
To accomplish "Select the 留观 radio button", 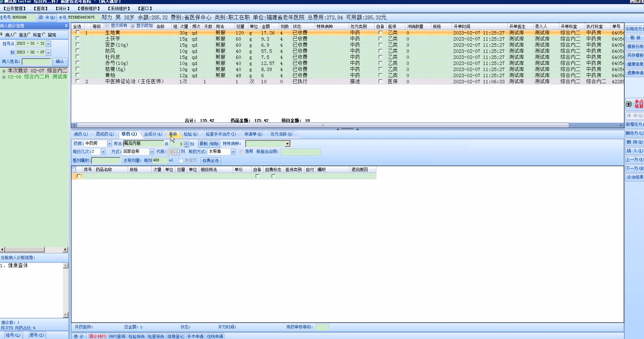I will 44,35.
